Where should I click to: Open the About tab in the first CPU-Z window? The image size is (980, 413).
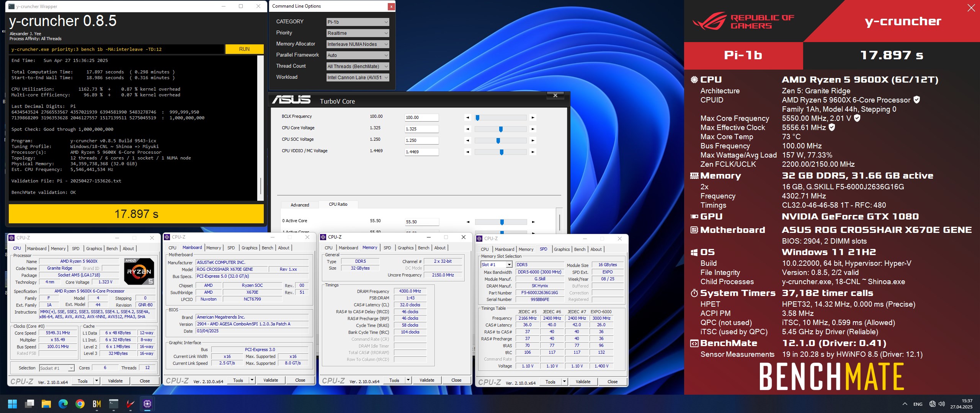[128, 249]
